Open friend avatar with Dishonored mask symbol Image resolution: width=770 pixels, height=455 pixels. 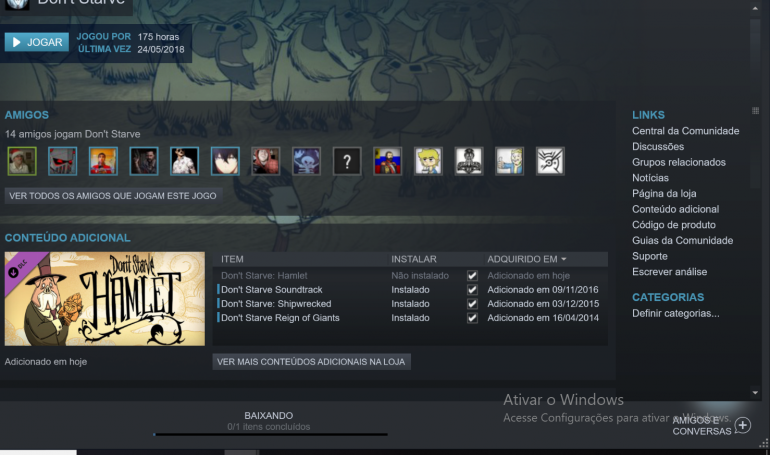click(x=550, y=161)
